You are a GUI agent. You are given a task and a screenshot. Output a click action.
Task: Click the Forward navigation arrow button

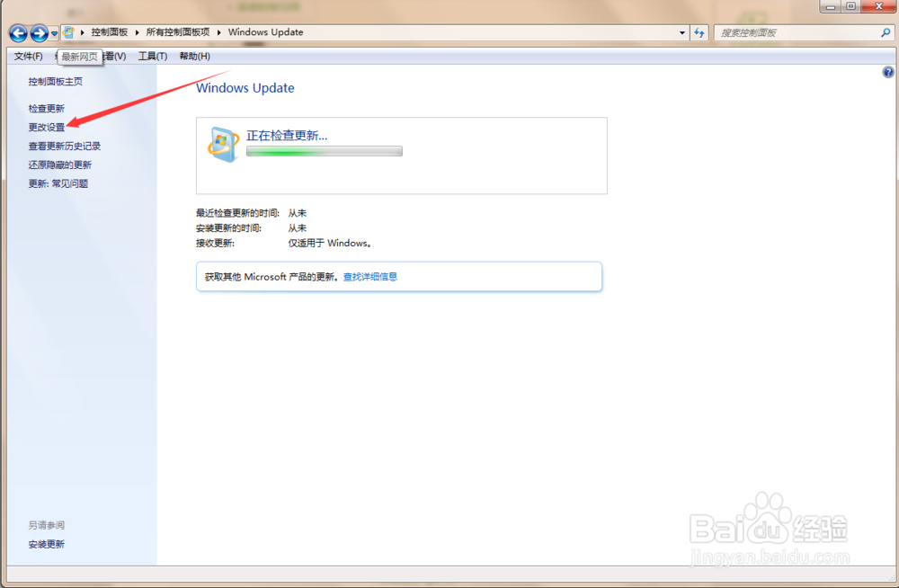pos(39,33)
